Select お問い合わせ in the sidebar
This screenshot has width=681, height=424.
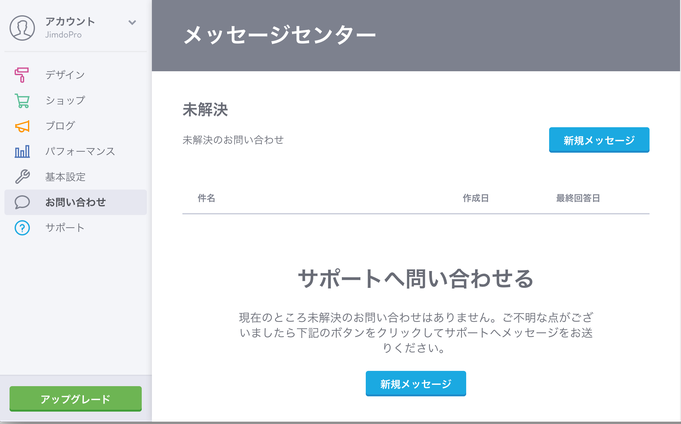tap(76, 202)
